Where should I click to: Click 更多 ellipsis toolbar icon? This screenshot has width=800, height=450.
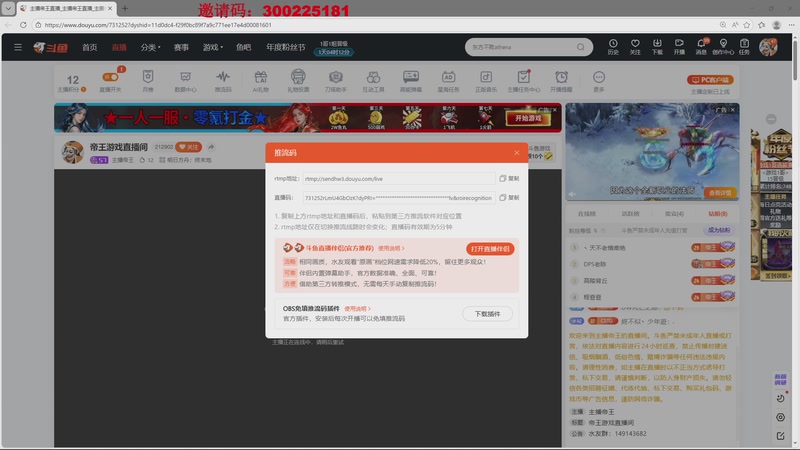point(599,81)
